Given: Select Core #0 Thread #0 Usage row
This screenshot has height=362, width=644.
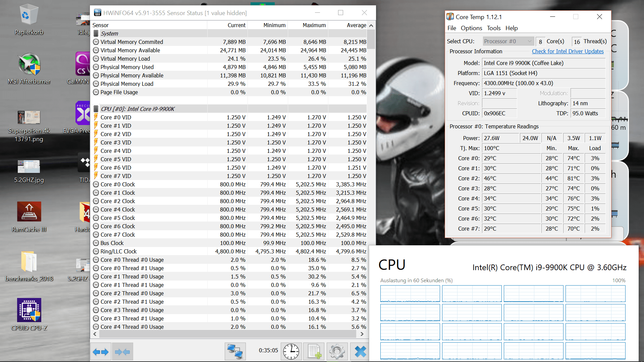Looking at the screenshot, I should click(x=229, y=260).
